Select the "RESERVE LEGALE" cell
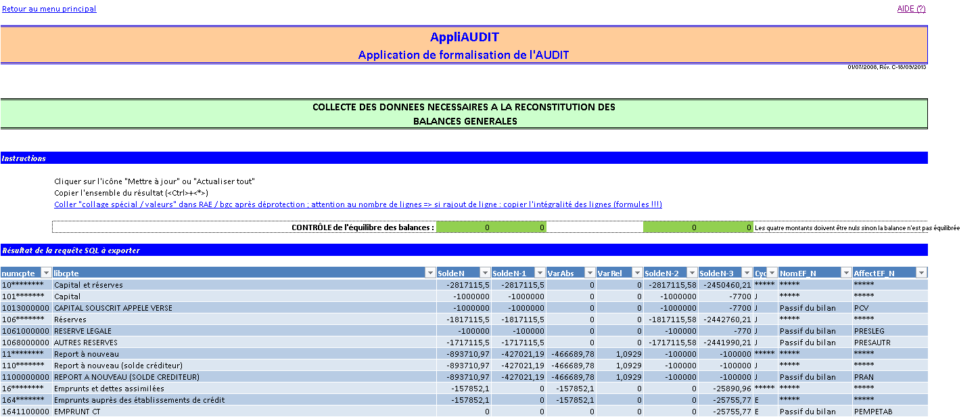980x417 pixels. (244, 331)
